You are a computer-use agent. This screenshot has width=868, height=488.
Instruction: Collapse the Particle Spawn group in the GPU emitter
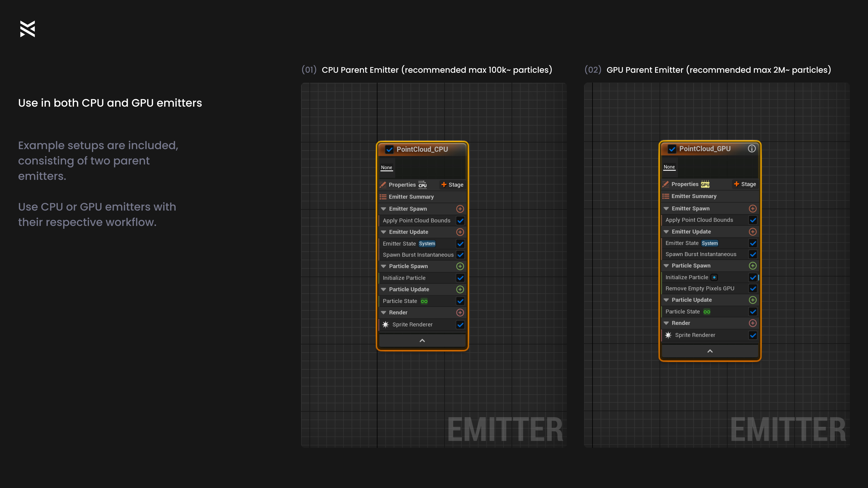666,266
